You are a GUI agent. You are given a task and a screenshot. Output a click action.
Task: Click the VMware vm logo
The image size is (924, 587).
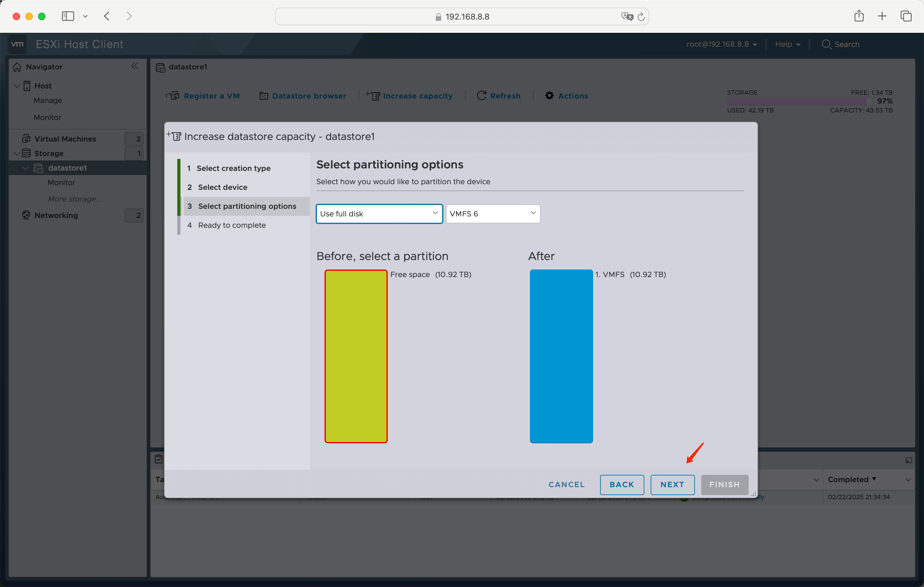click(x=17, y=44)
